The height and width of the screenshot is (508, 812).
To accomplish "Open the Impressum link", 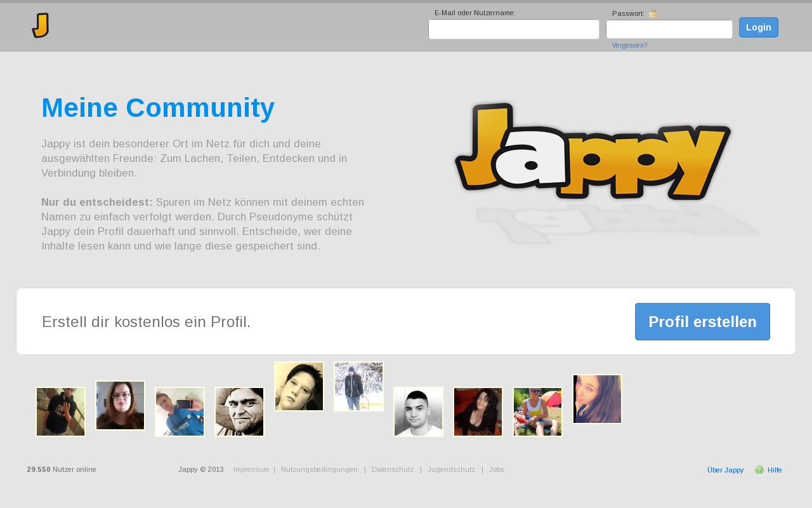I will pos(251,469).
